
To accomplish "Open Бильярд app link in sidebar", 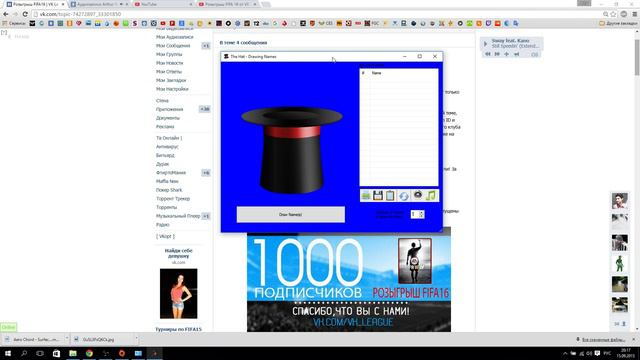I will 165,155.
